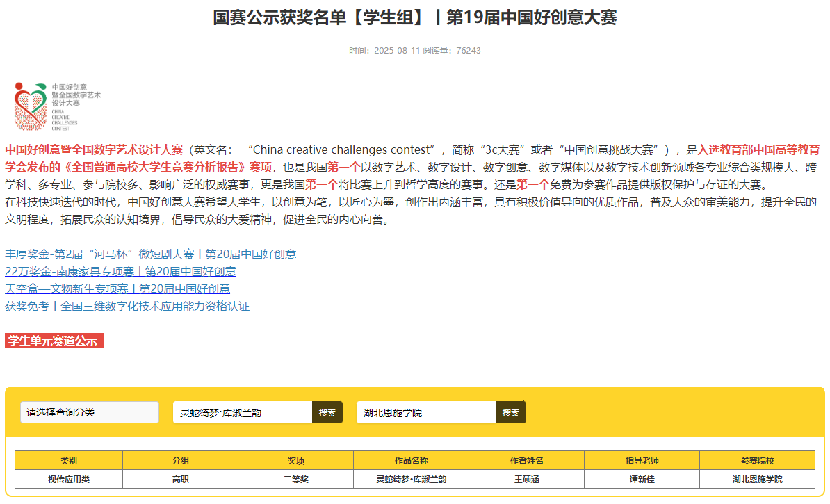Click table header 作者姓名
Screen dimensions: 830x504
(527, 461)
